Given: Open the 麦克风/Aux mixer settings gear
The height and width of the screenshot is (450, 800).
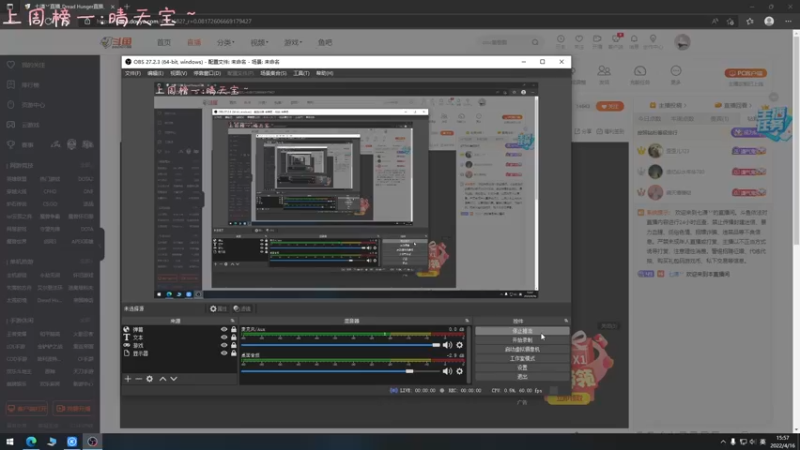Looking at the screenshot, I should click(460, 345).
